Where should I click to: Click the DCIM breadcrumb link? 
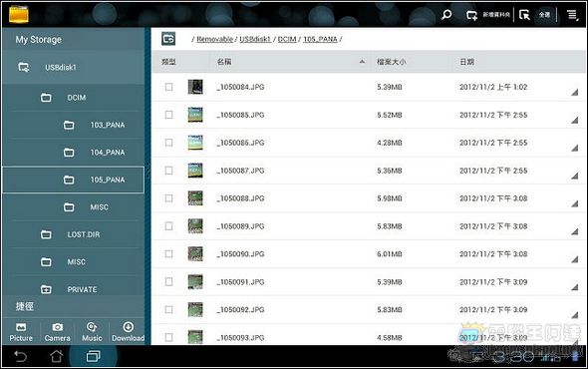287,39
